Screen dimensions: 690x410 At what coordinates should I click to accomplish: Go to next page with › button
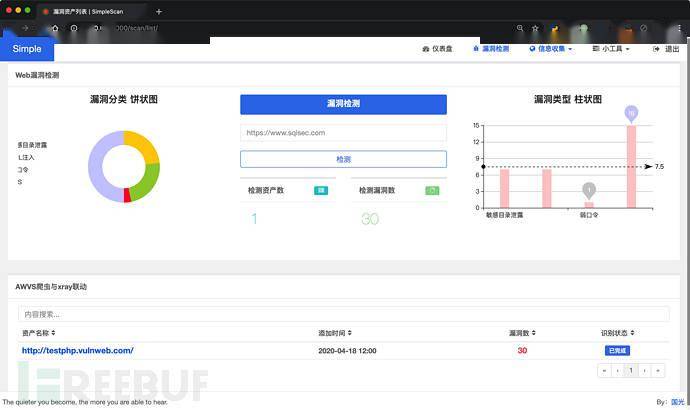pyautogui.click(x=644, y=370)
